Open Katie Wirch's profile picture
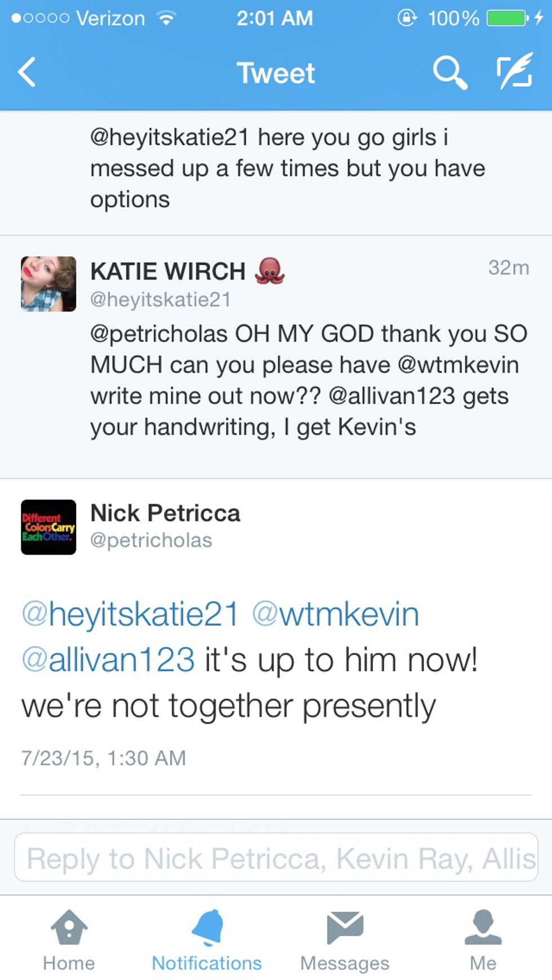Image resolution: width=552 pixels, height=980 pixels. (48, 284)
